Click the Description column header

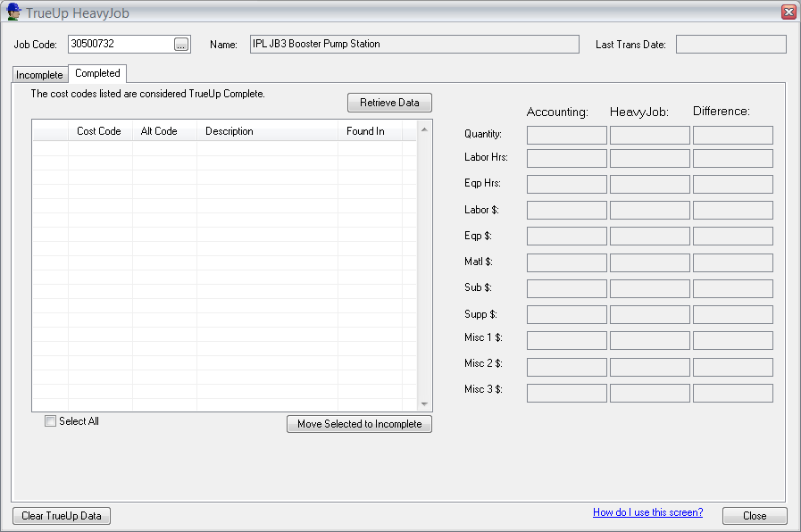tap(267, 131)
